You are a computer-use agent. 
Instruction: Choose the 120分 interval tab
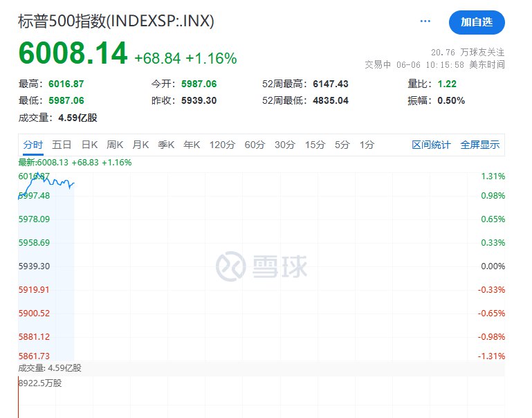(222, 145)
